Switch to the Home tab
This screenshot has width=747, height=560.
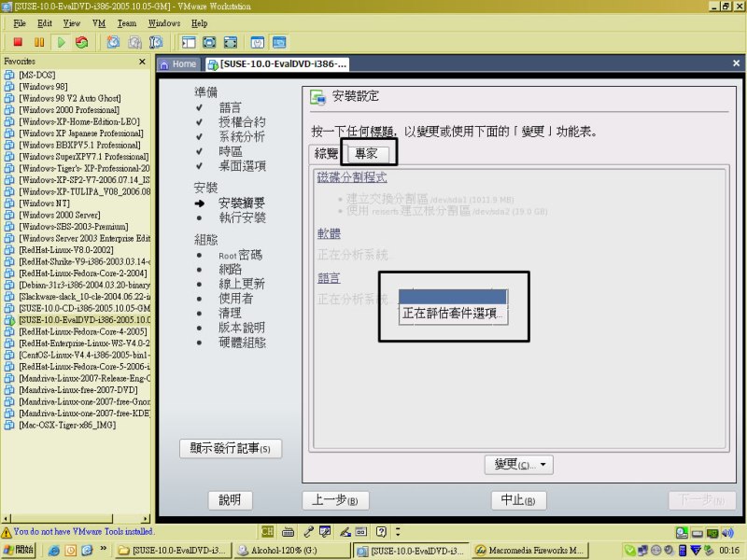coord(179,63)
